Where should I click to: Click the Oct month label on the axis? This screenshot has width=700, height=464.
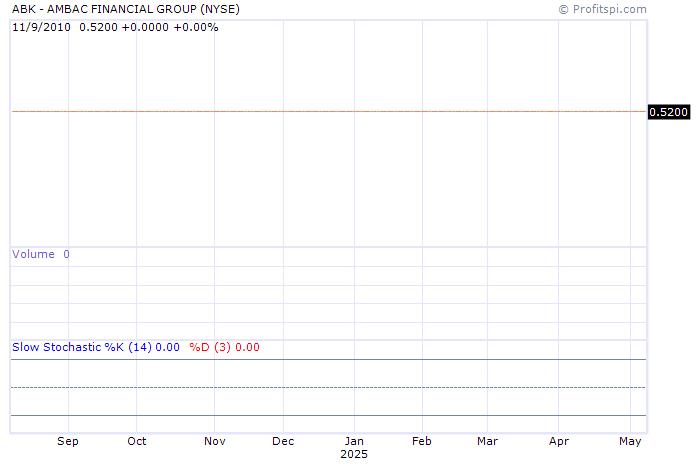(x=137, y=441)
